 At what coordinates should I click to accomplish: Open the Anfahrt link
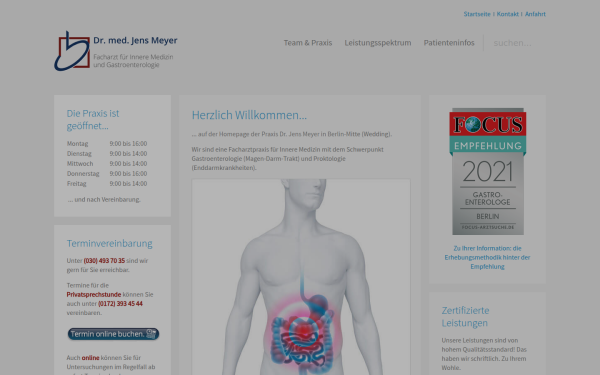point(535,14)
